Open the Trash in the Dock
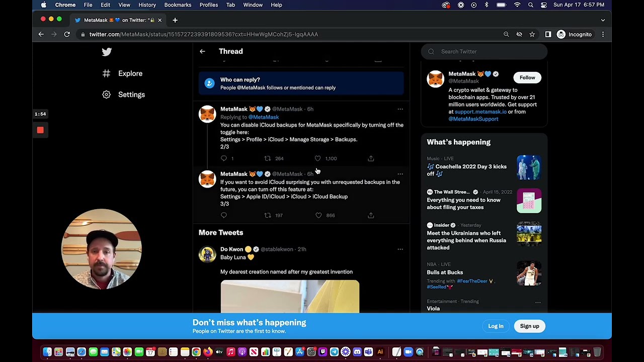Viewport: 644px width, 362px height. click(x=597, y=352)
